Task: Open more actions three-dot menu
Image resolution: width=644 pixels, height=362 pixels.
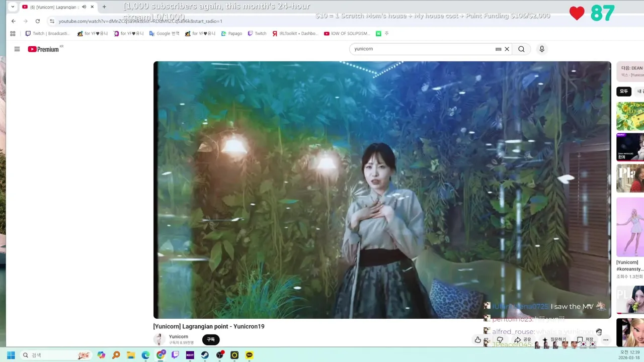Action: pyautogui.click(x=606, y=340)
